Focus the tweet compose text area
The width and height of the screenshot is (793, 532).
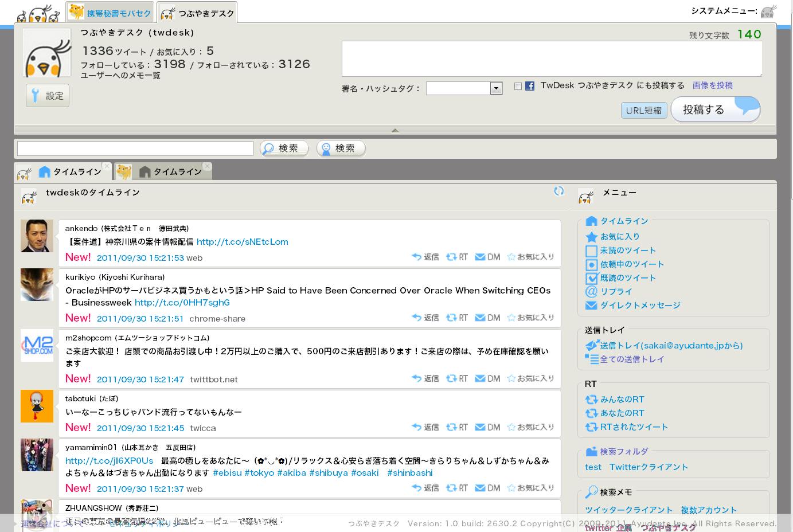[552, 58]
